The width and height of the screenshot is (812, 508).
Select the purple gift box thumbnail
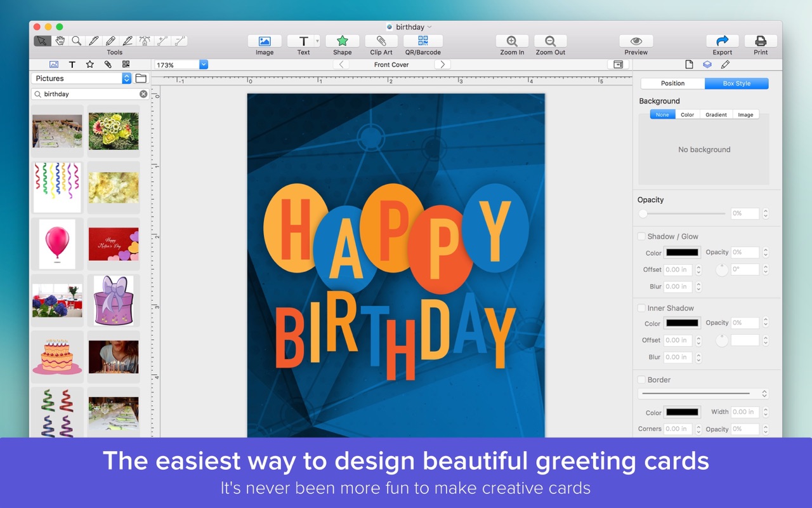pos(114,300)
